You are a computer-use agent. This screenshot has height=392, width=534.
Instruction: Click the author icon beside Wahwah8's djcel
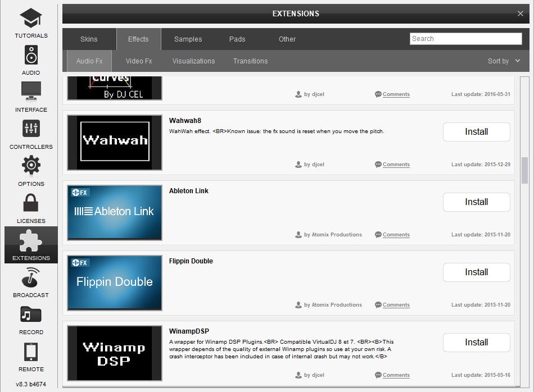[298, 165]
